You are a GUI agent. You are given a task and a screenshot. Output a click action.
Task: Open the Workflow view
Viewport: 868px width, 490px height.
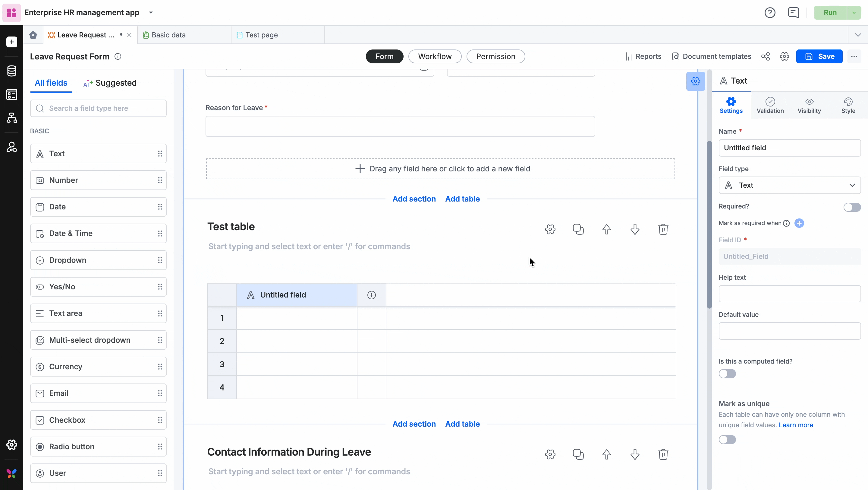click(435, 56)
